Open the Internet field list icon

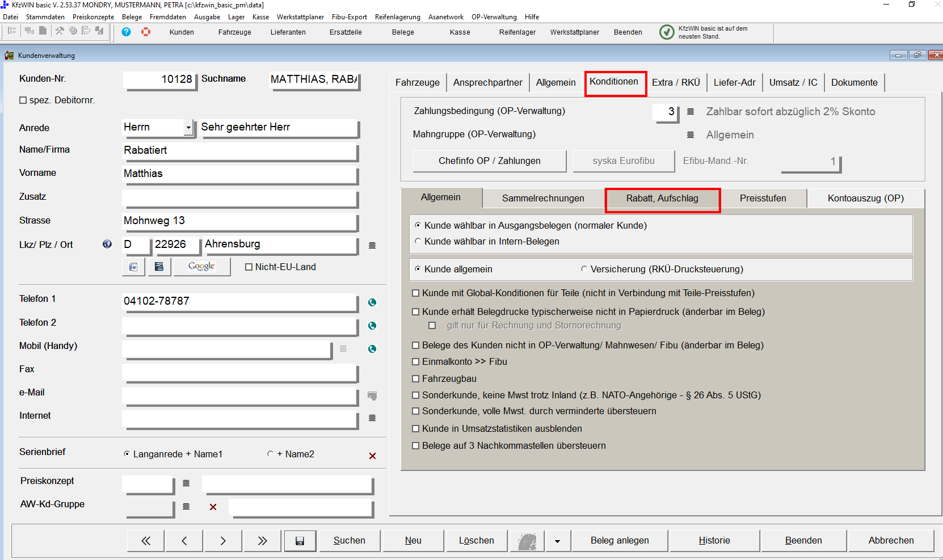(x=372, y=418)
